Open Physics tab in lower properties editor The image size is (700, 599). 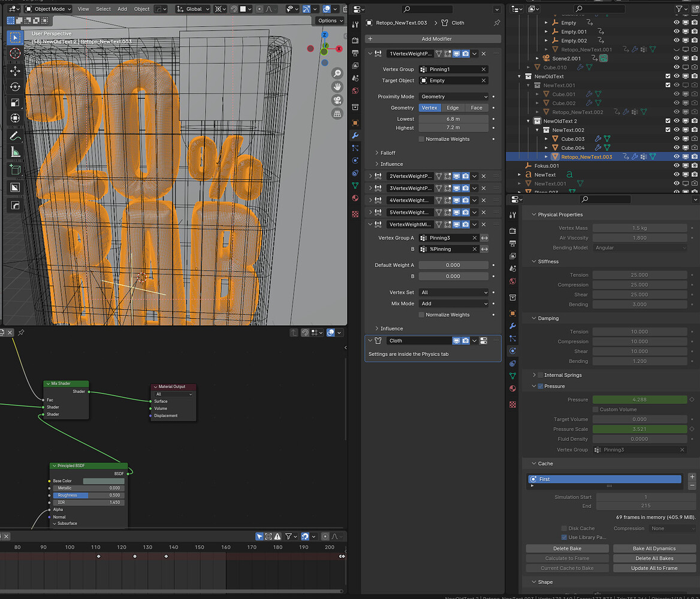point(512,351)
